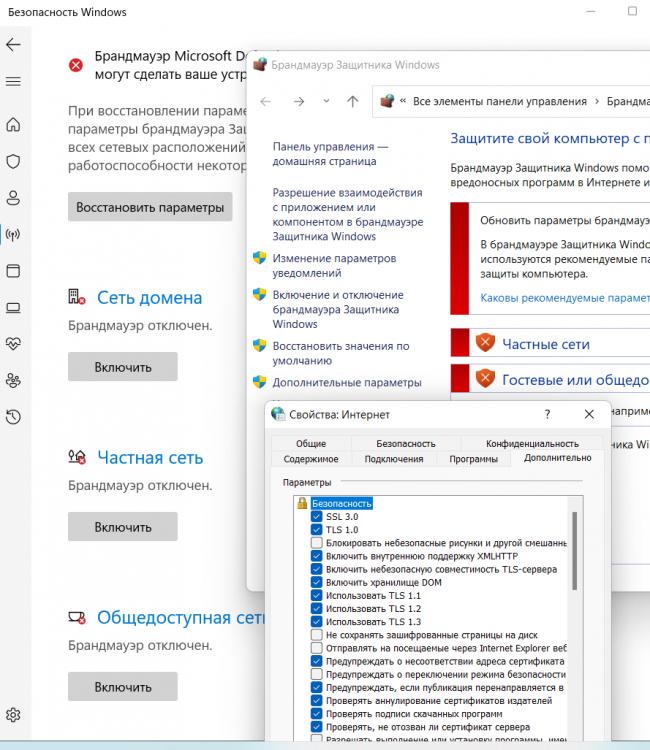The height and width of the screenshot is (750, 650).
Task: Click the address bar in Firewall window
Action: tap(511, 101)
